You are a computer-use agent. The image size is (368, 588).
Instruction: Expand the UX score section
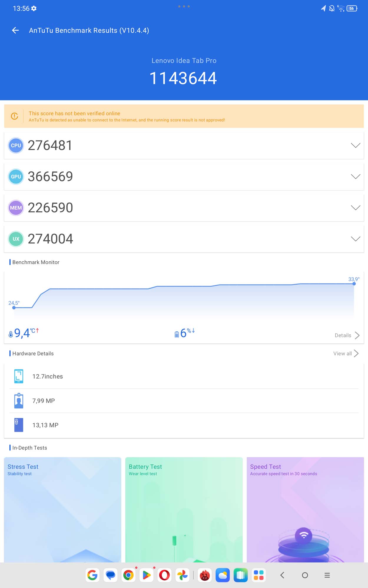(x=355, y=239)
